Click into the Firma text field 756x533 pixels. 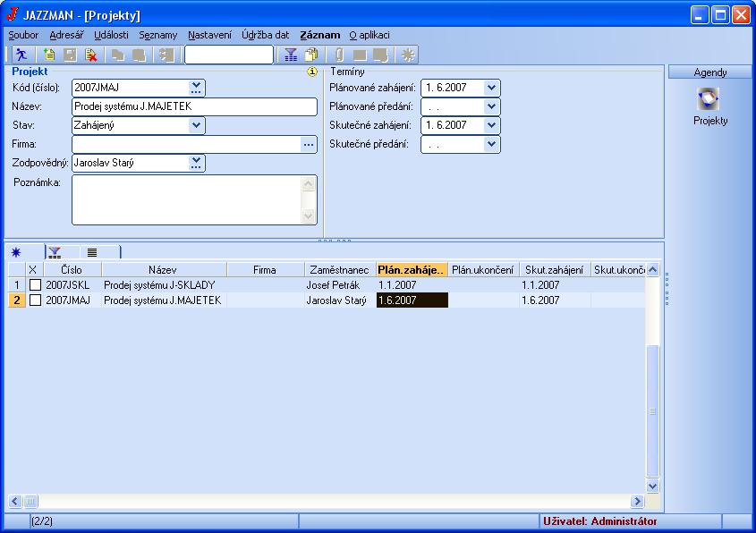[186, 144]
